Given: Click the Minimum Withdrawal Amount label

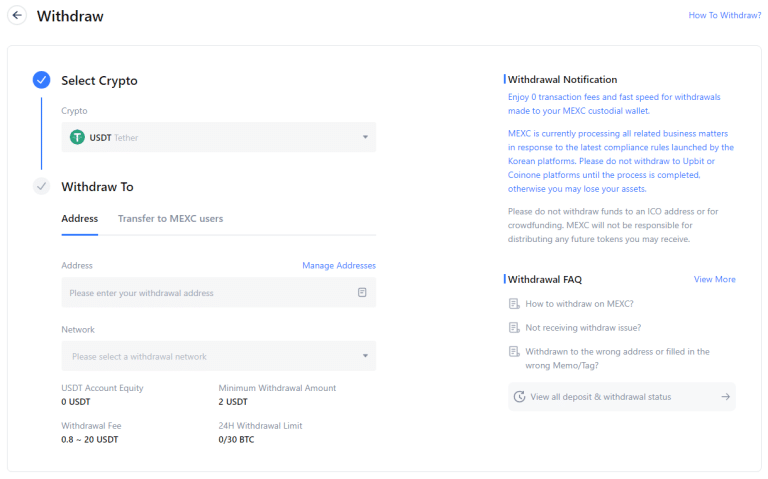Looking at the screenshot, I should pos(277,388).
